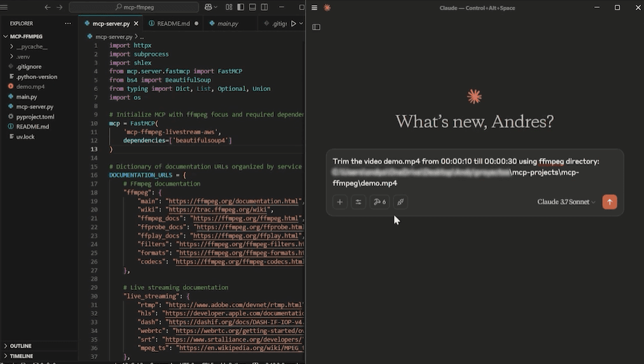Toggle the Claude sidebar panel icon

click(x=316, y=27)
